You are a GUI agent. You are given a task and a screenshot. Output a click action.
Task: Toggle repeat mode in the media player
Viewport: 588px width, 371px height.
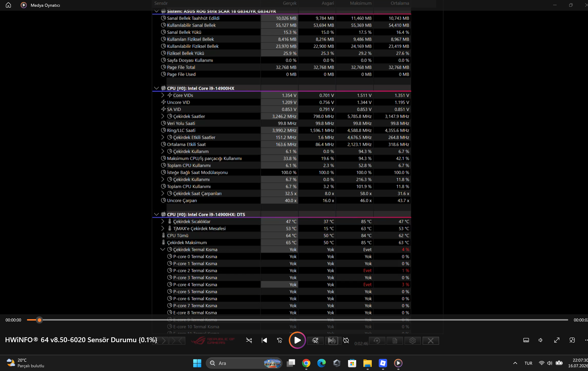point(346,340)
